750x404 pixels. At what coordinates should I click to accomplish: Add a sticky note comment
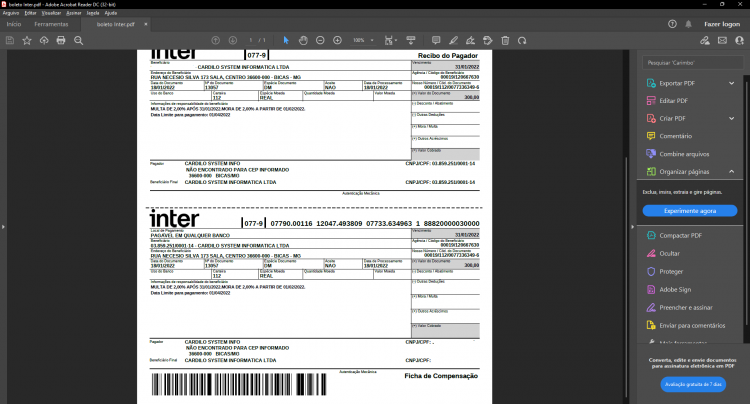pos(436,41)
